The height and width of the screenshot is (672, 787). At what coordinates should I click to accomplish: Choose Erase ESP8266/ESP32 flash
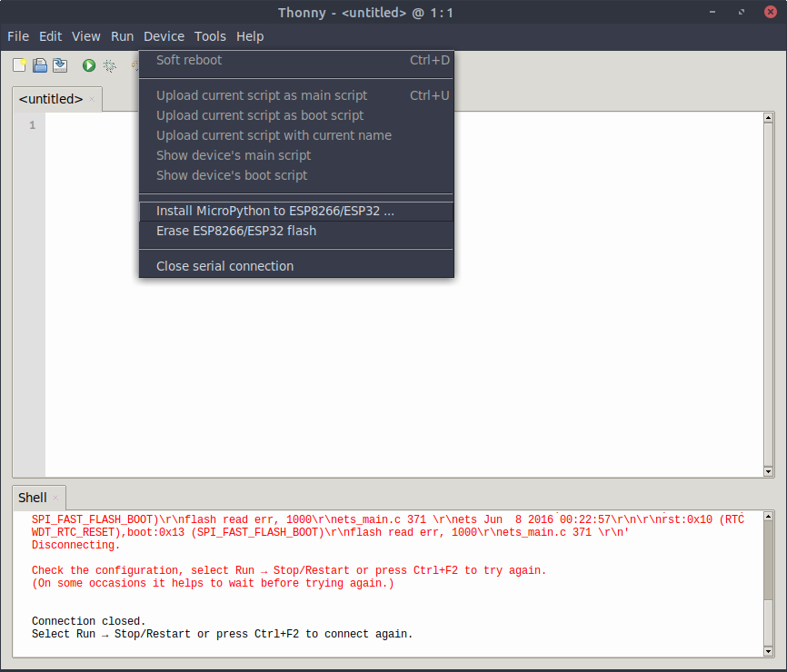296,232
